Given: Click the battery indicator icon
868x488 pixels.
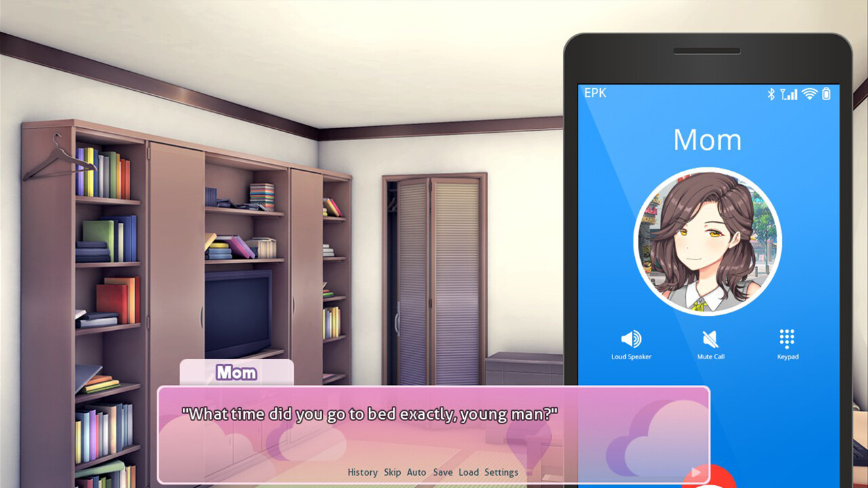Looking at the screenshot, I should [826, 94].
